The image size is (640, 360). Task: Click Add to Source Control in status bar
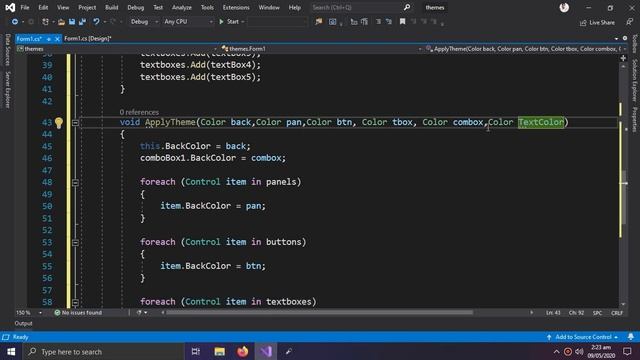click(x=583, y=337)
